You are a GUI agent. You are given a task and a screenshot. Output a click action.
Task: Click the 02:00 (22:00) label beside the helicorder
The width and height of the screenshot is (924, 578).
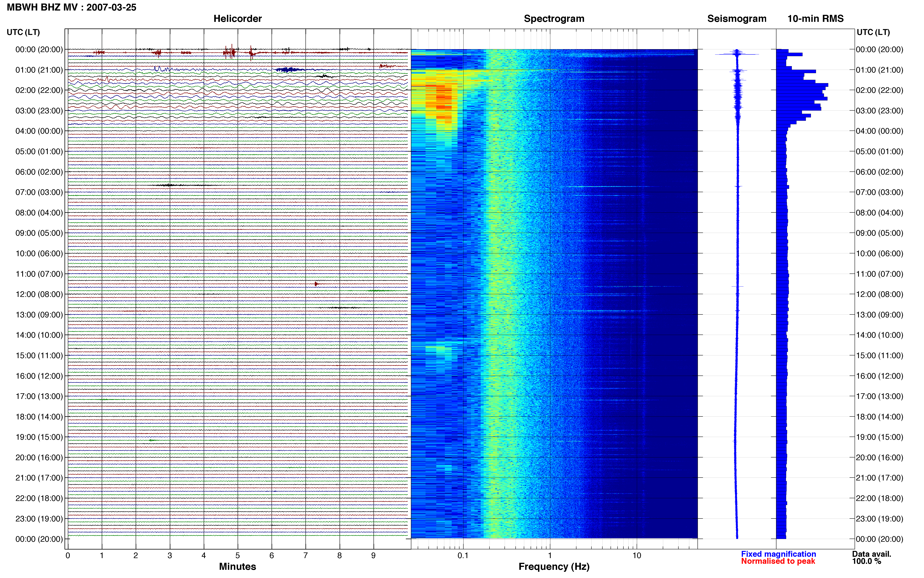pyautogui.click(x=39, y=90)
